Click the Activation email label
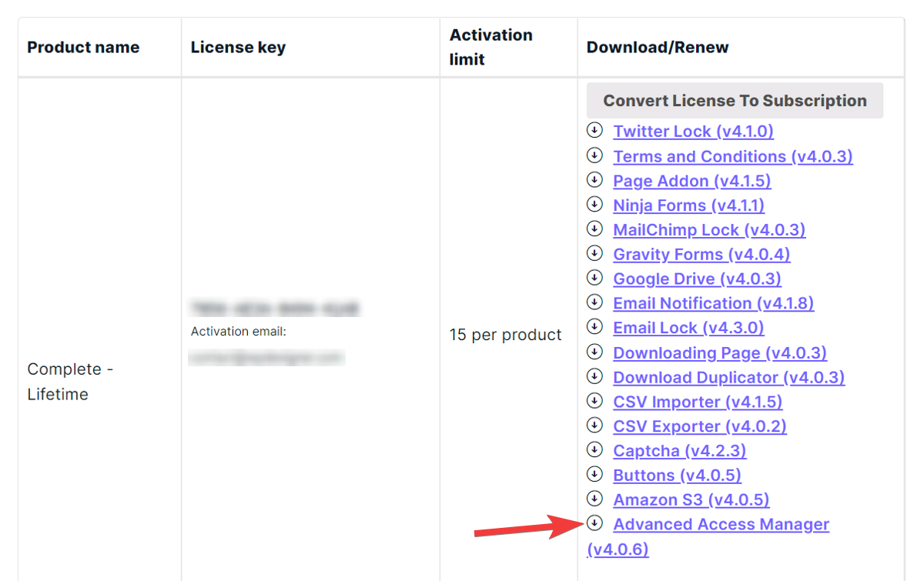This screenshot has width=924, height=581. (239, 332)
